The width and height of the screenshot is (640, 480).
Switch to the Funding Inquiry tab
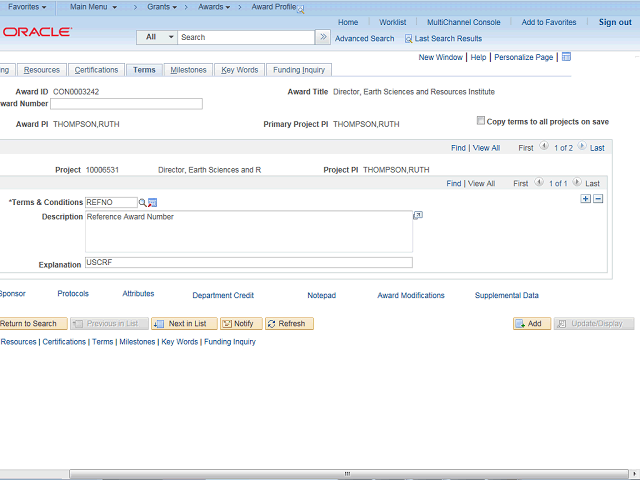299,70
